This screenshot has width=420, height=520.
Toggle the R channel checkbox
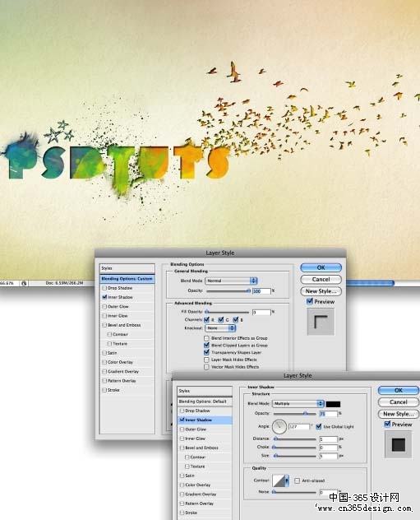click(207, 320)
